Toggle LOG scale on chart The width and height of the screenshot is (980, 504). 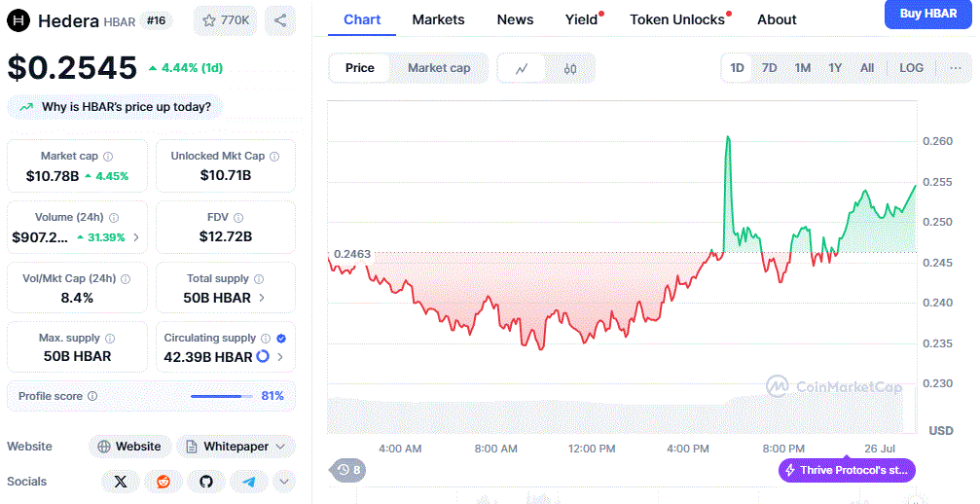pos(911,68)
